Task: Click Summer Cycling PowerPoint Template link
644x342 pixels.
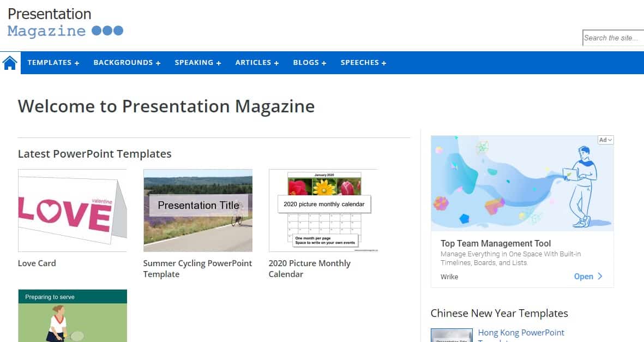Action: coord(197,268)
